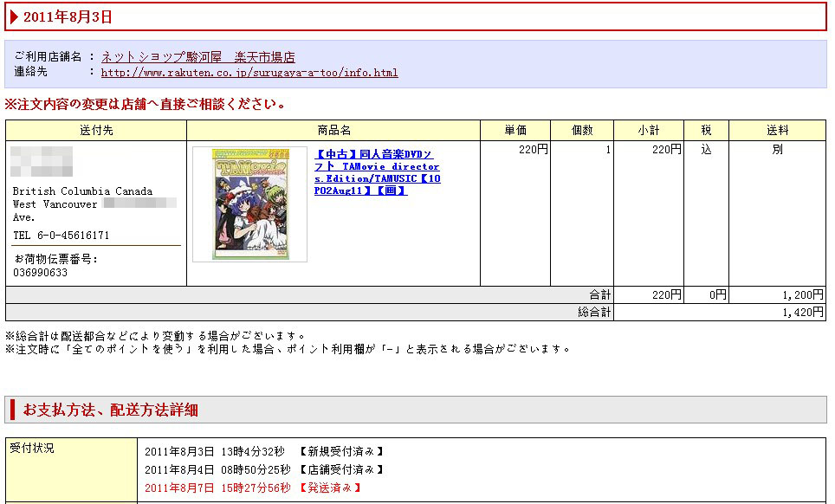This screenshot has height=504, width=835.
Task: Click the red 注文内容の変更 notice text
Action: [146, 105]
